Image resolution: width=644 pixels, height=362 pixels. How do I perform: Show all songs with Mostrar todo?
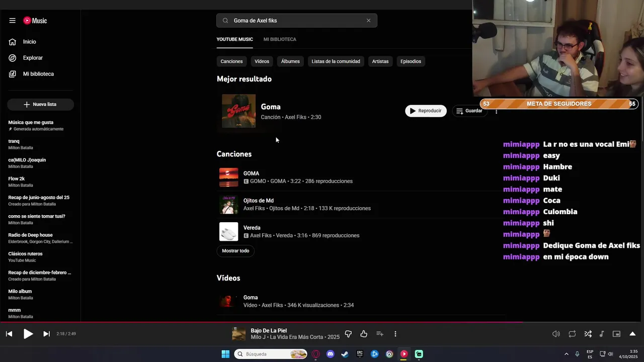click(235, 251)
